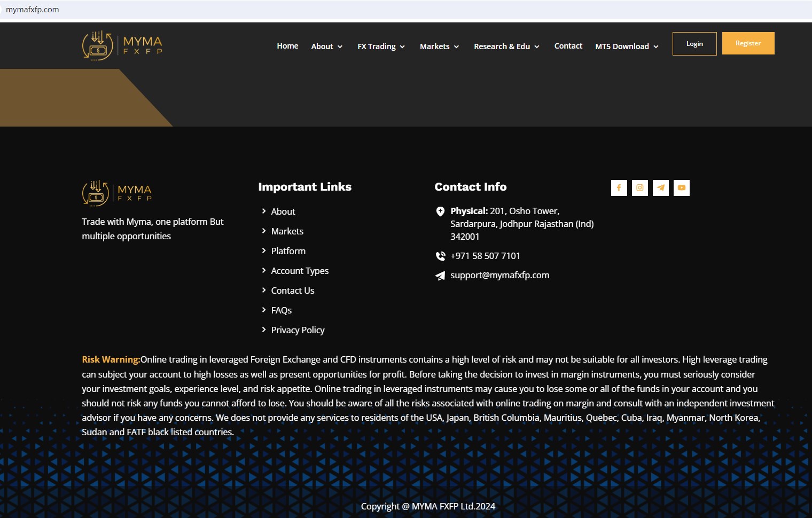Click the chevron arrow before About link

pyautogui.click(x=264, y=211)
